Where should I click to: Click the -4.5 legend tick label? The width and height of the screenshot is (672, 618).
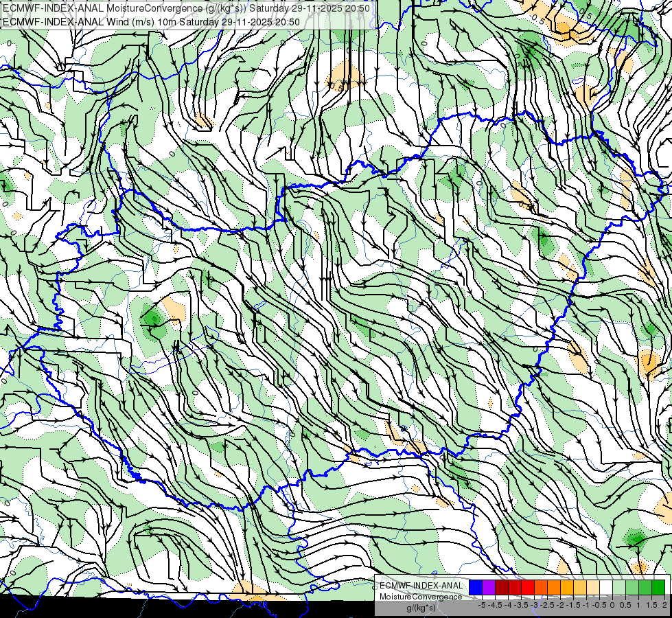point(496,605)
